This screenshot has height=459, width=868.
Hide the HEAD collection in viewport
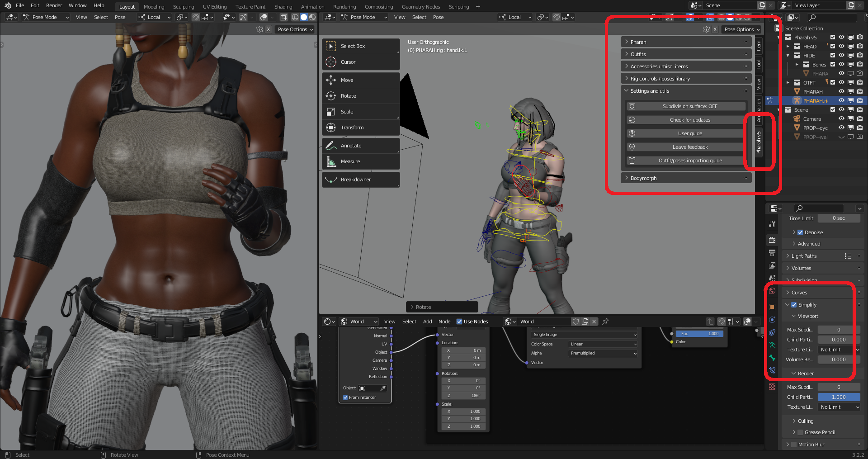841,47
